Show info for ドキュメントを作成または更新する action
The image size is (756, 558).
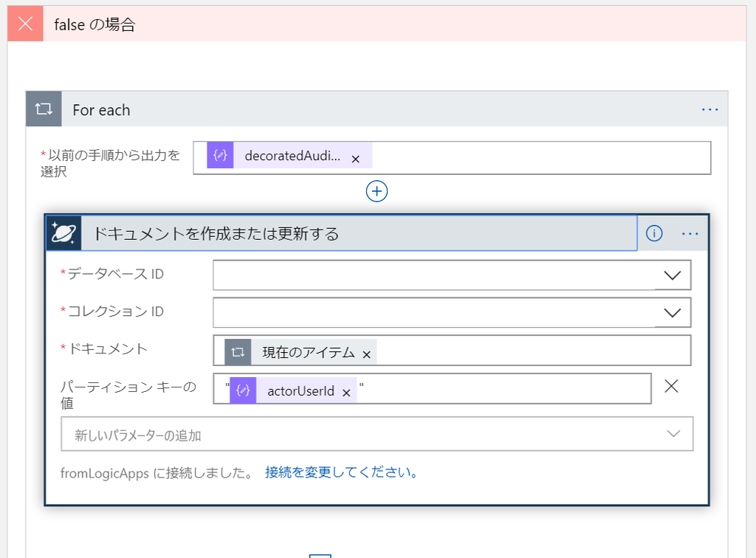[654, 234]
